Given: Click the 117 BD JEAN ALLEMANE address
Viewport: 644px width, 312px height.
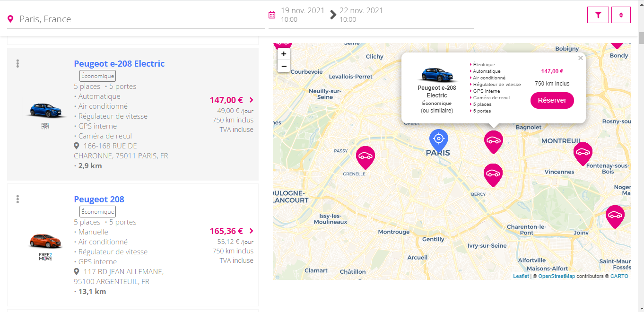Looking at the screenshot, I should pos(119,277).
